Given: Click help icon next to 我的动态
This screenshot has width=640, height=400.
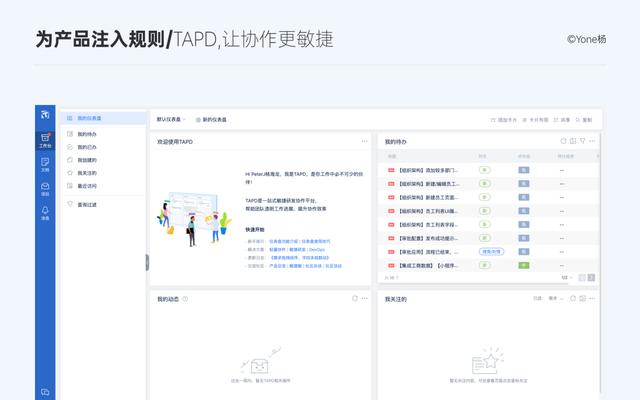Looking at the screenshot, I should coord(185,299).
